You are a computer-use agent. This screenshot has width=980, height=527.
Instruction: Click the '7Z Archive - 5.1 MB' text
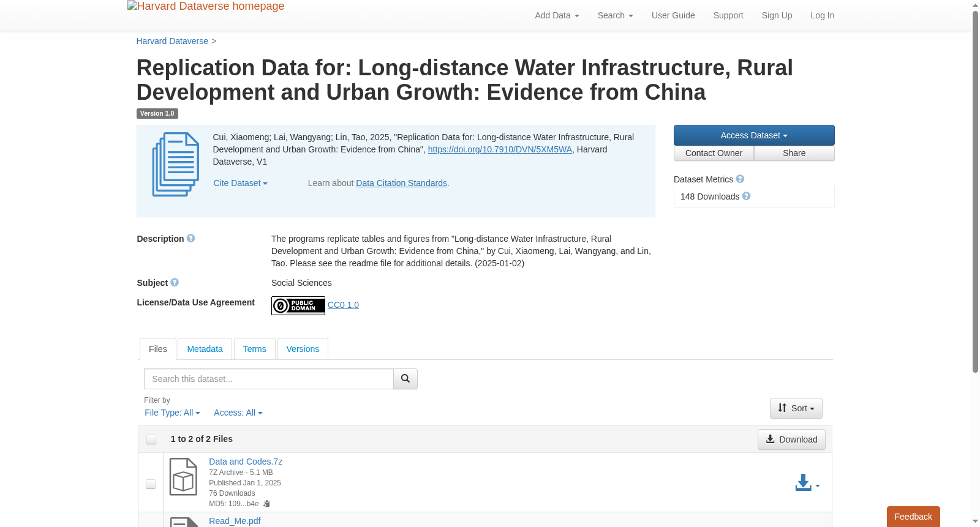(x=241, y=473)
